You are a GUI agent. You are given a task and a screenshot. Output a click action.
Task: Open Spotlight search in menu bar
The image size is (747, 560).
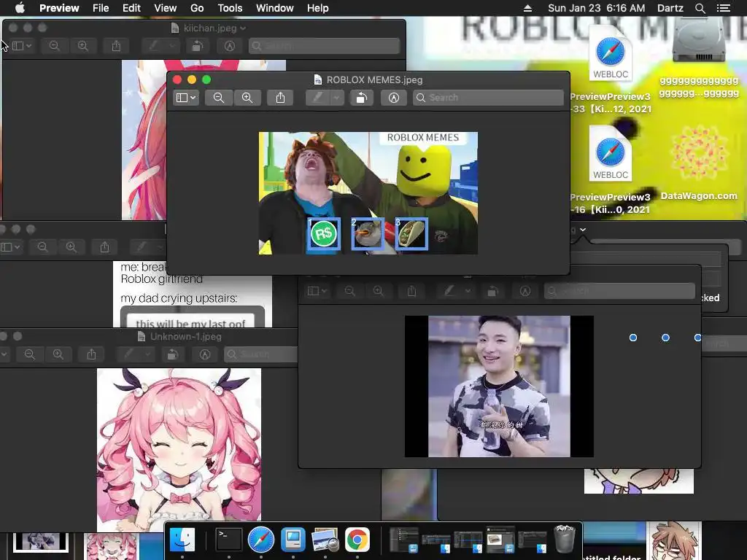point(700,8)
